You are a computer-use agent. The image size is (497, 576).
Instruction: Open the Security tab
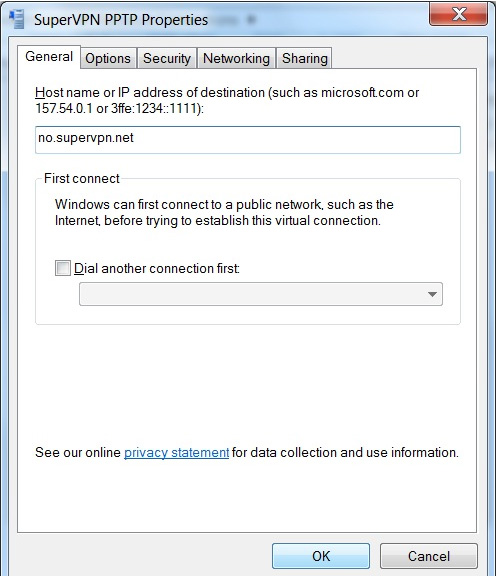tap(167, 58)
